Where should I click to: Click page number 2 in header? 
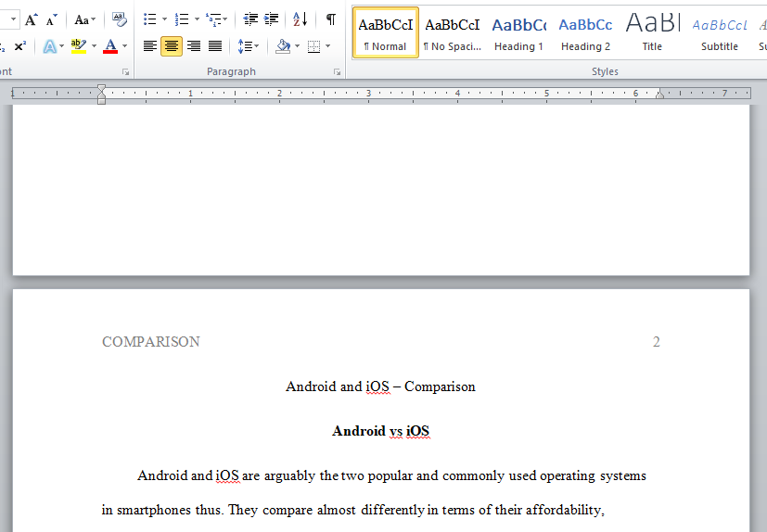coord(657,342)
